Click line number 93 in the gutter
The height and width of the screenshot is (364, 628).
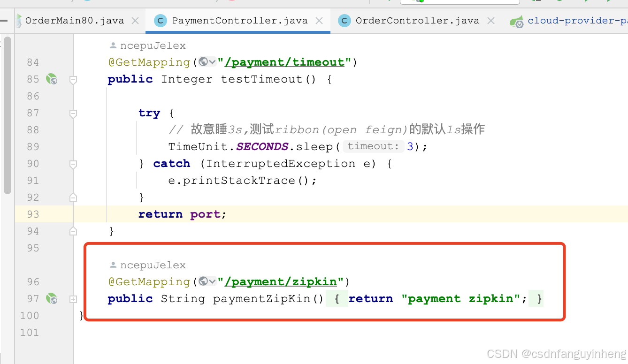pyautogui.click(x=33, y=214)
